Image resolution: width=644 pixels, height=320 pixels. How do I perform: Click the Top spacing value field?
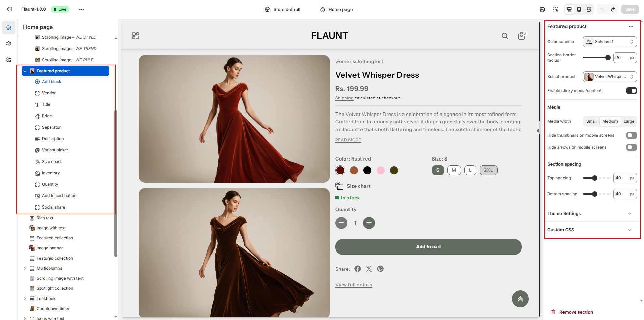point(625,178)
